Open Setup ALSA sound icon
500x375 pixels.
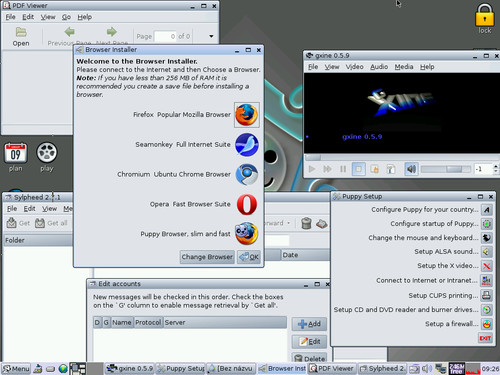[487, 252]
